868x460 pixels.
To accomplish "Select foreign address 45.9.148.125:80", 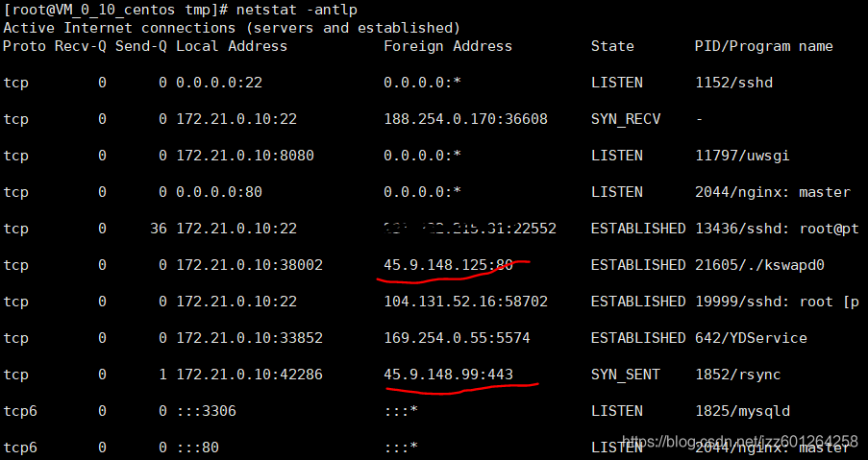I will pos(448,265).
